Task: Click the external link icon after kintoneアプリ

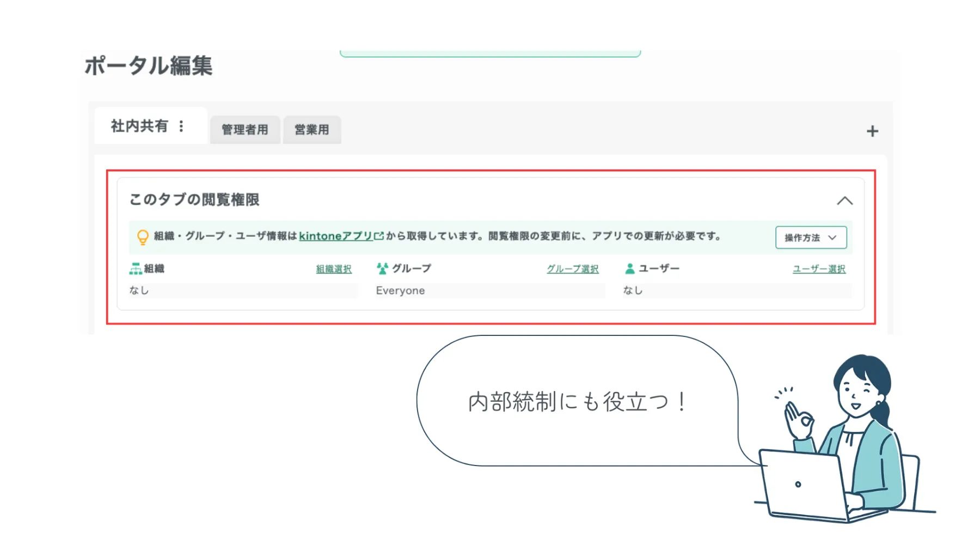Action: (379, 236)
